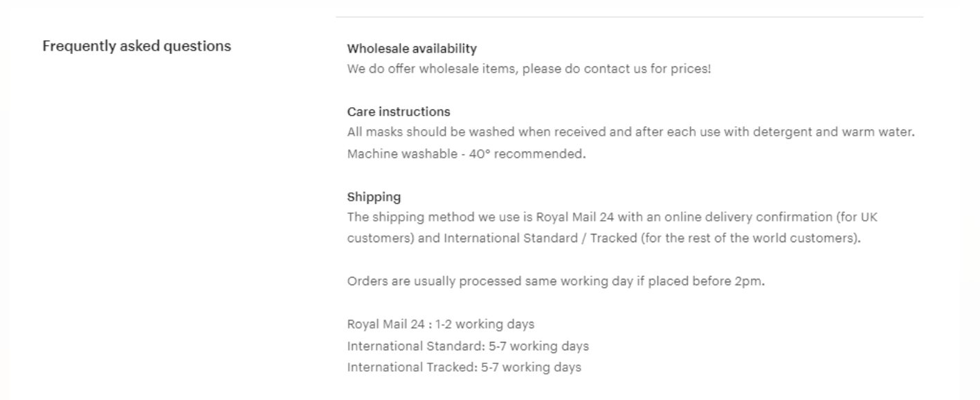Click the horizontal divider above the FAQ section

click(629, 17)
